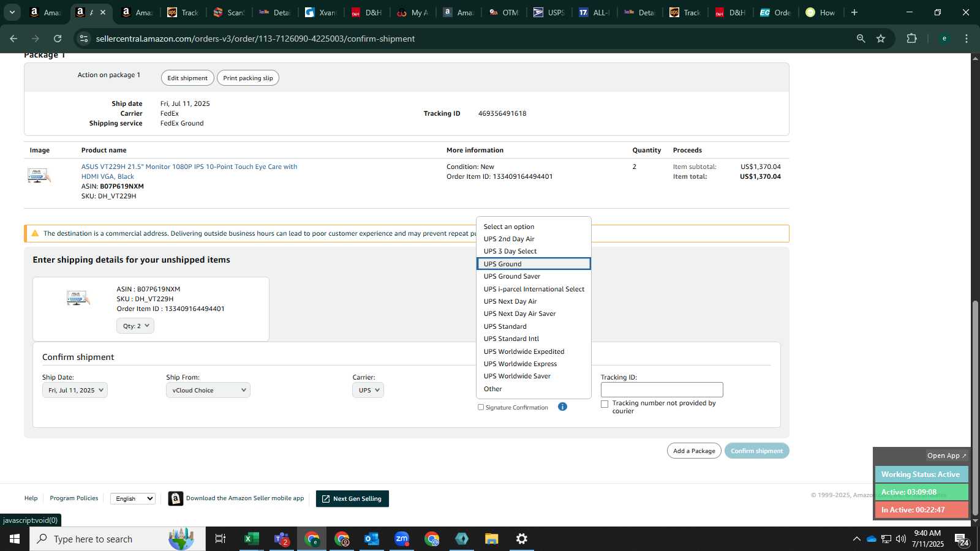Screen dimensions: 980x551
Task: Click the Edit shipment button
Action: (187, 78)
